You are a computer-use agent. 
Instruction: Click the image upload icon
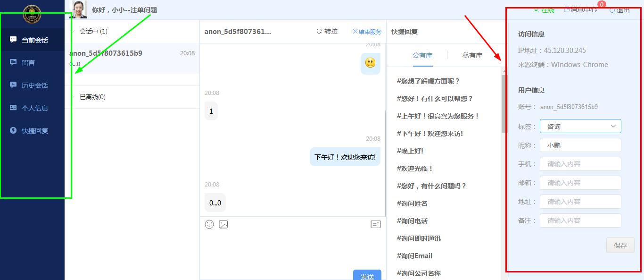223,224
